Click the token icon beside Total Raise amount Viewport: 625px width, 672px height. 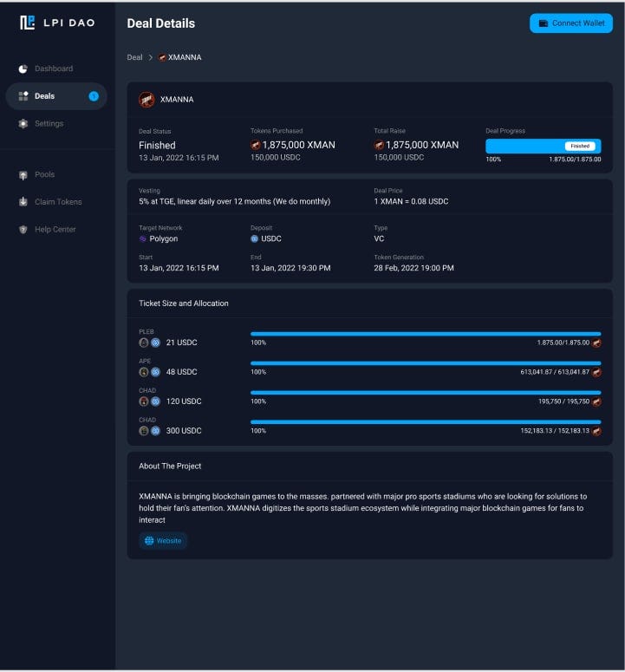(379, 145)
